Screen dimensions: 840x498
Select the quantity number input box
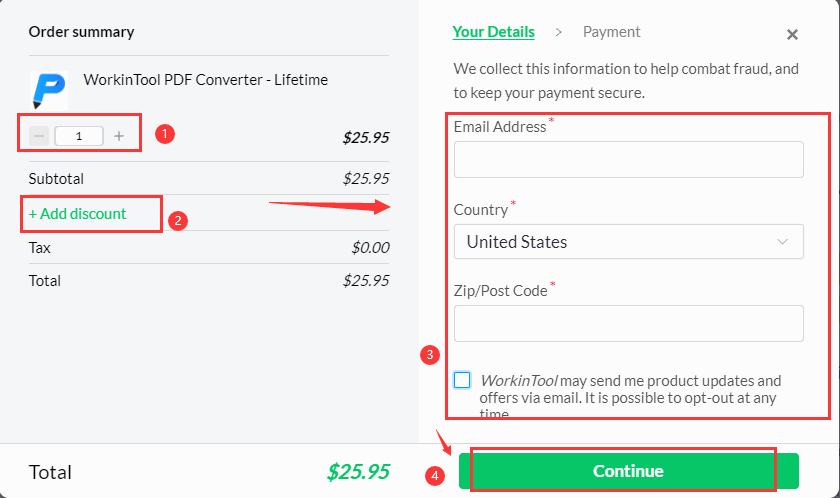point(79,136)
